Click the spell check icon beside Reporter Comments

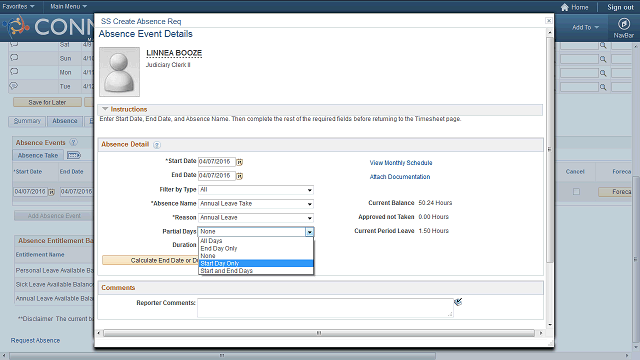[458, 302]
